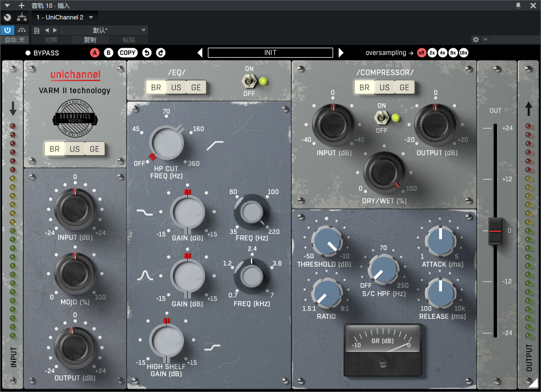This screenshot has height=392, width=541.
Task: Set oversampling to off
Action: [x=422, y=53]
